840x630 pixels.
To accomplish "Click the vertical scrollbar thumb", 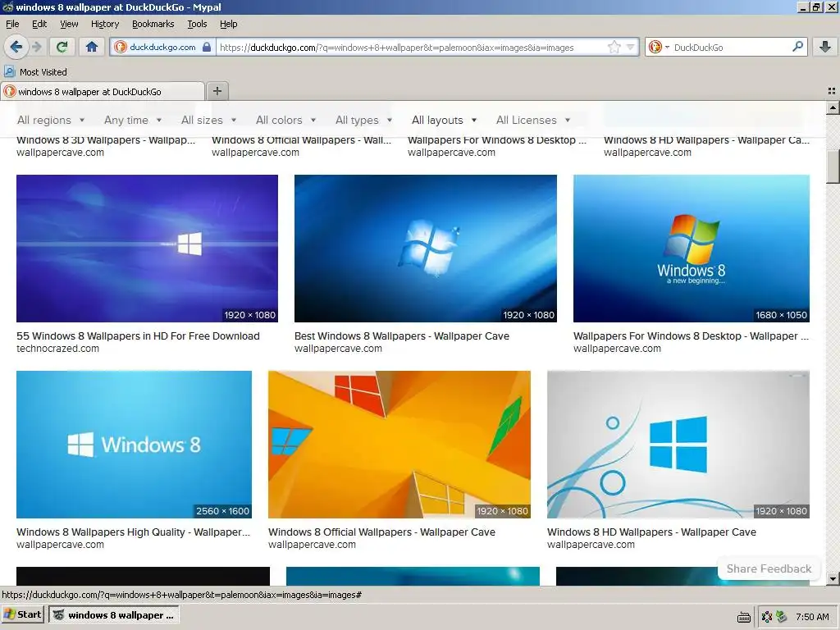I will pyautogui.click(x=833, y=167).
